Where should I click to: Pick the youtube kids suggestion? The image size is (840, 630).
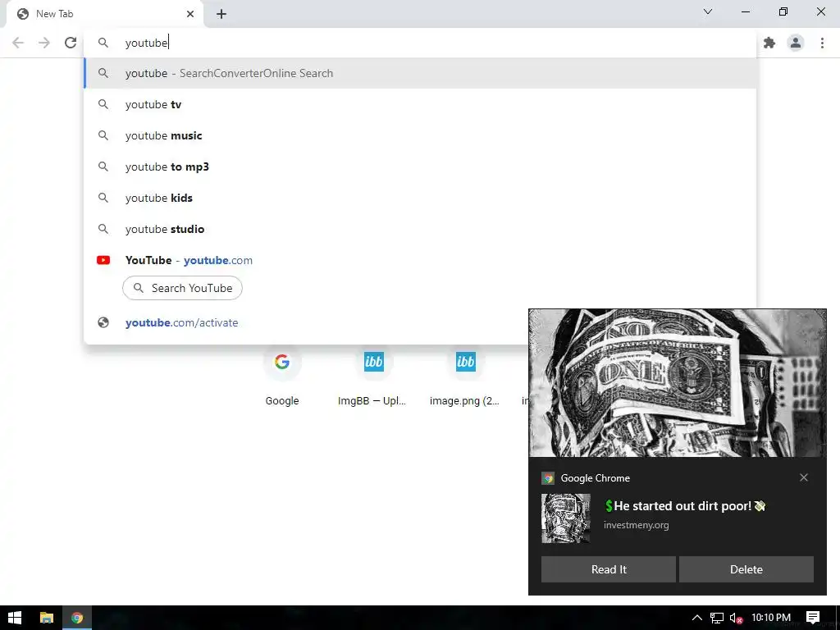click(x=420, y=198)
